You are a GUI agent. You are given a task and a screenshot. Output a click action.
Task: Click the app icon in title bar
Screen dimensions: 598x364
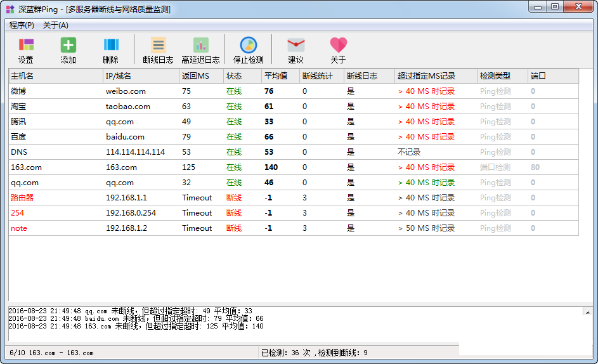pyautogui.click(x=10, y=9)
